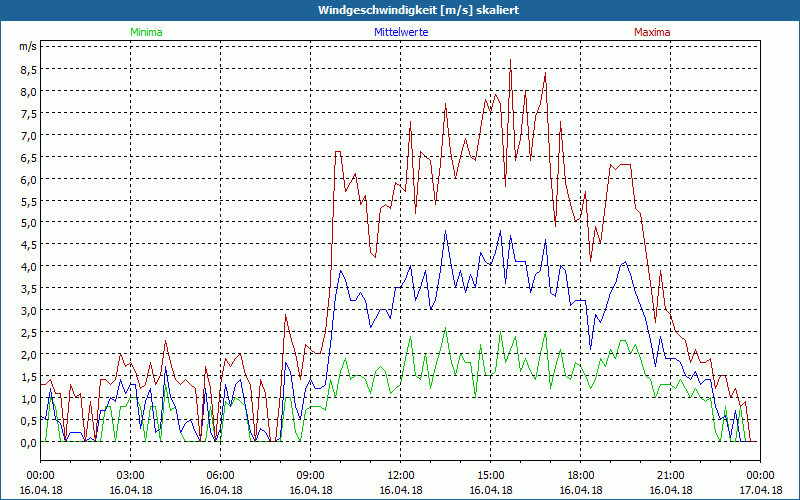Click the 18:00 time axis label
Screen dimensions: 800x500
point(581,476)
